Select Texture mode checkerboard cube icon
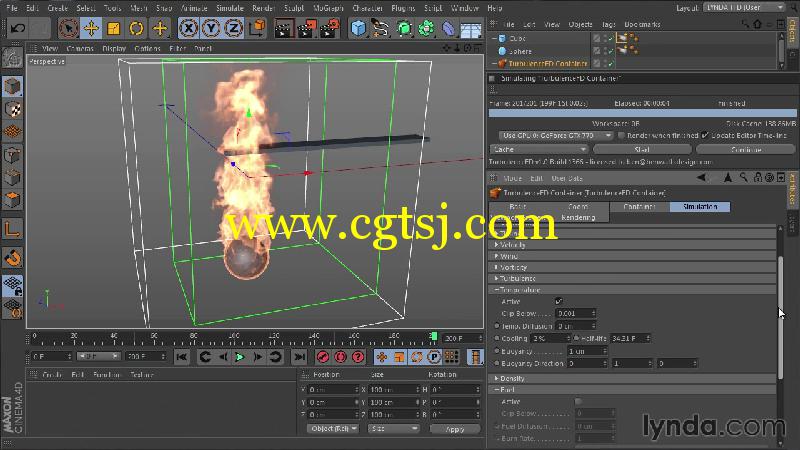Image resolution: width=800 pixels, height=450 pixels. click(x=12, y=109)
